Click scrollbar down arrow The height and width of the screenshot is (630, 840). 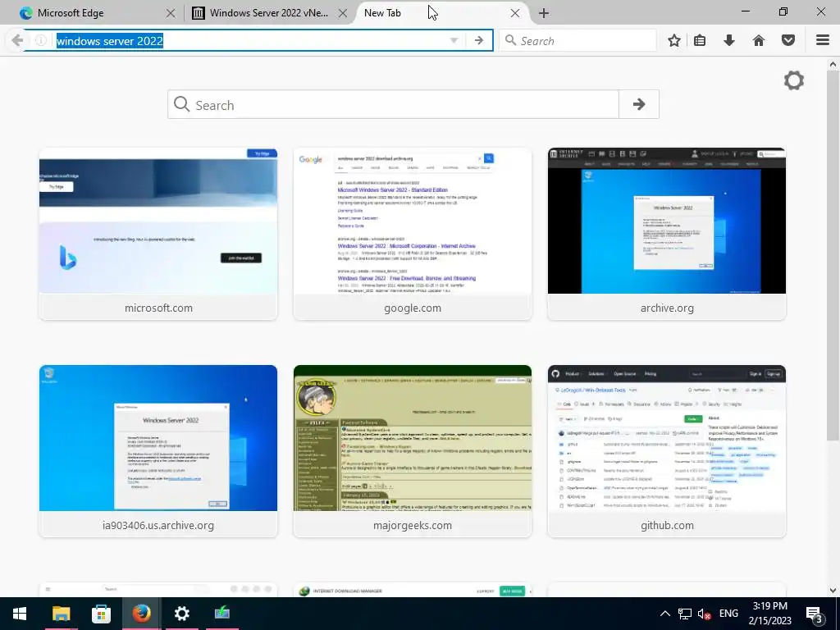pos(833,590)
